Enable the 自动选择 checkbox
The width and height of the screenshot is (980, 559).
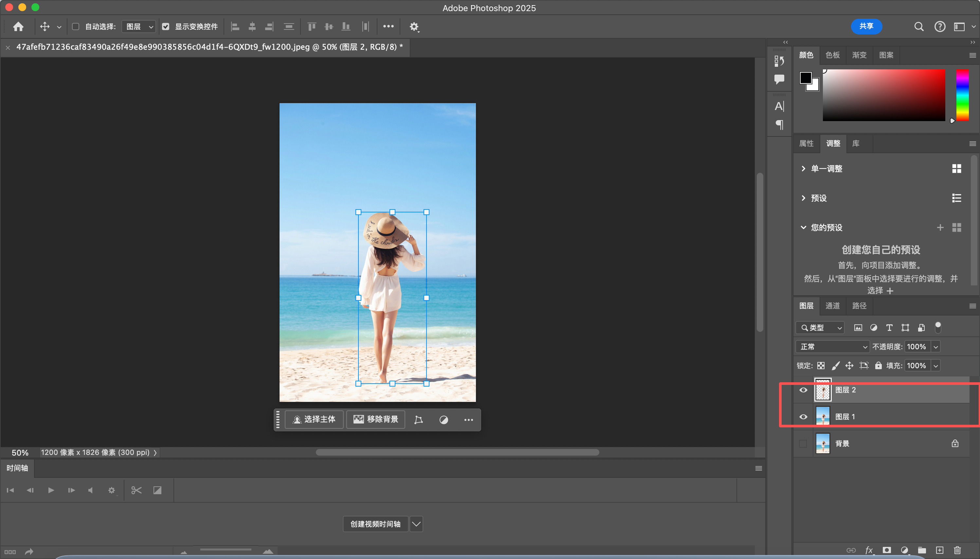[x=76, y=27]
